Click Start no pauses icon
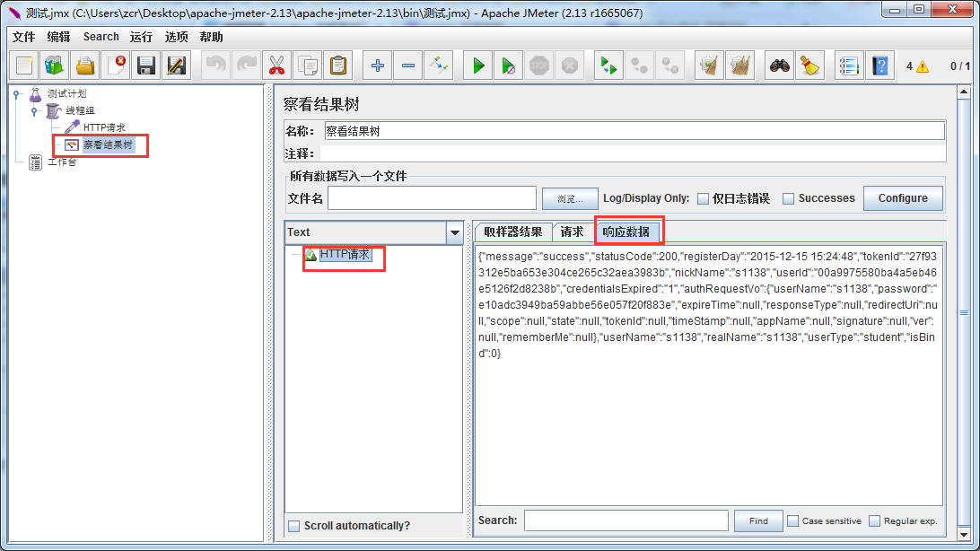The width and height of the screenshot is (980, 551). coord(509,66)
